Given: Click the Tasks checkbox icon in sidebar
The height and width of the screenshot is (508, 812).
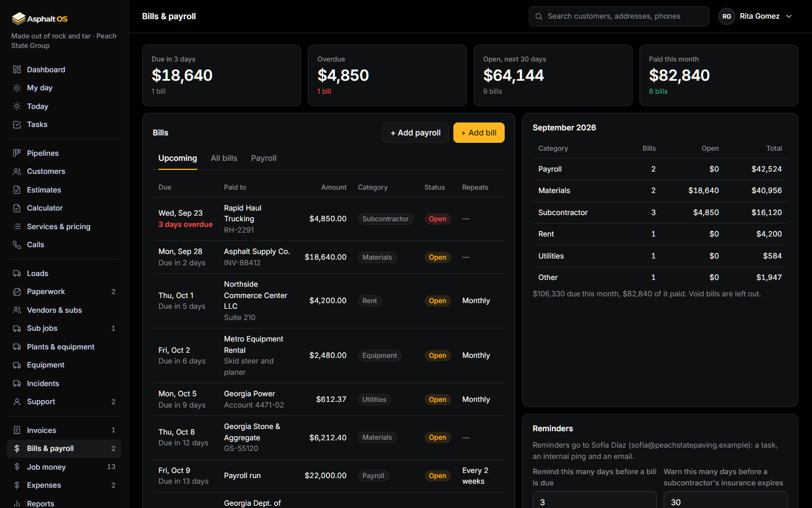Looking at the screenshot, I should click(17, 125).
